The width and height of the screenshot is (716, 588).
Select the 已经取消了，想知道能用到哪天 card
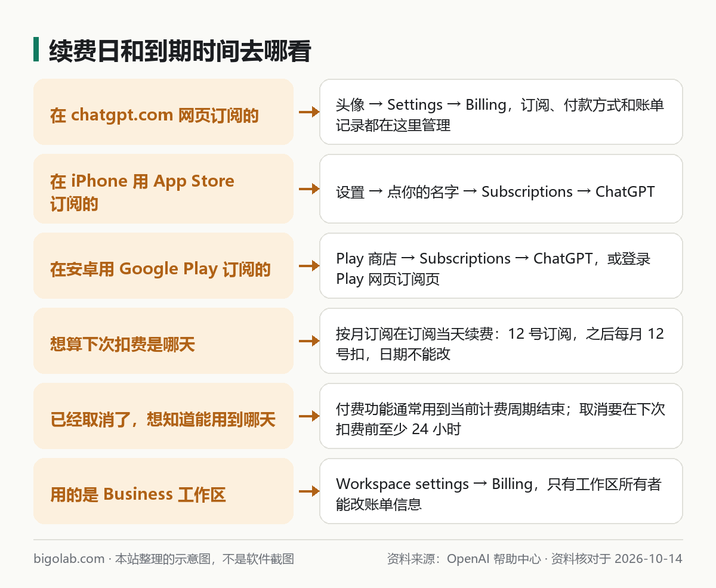[163, 416]
